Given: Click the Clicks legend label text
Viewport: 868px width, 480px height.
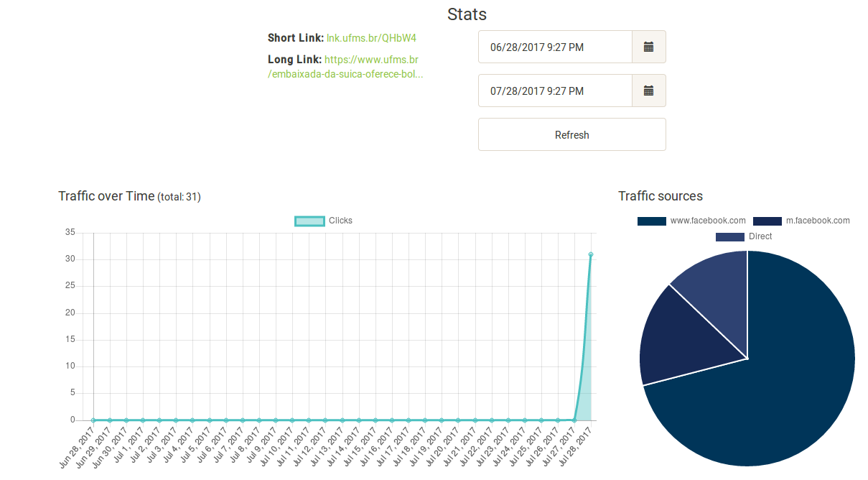Looking at the screenshot, I should [x=340, y=221].
